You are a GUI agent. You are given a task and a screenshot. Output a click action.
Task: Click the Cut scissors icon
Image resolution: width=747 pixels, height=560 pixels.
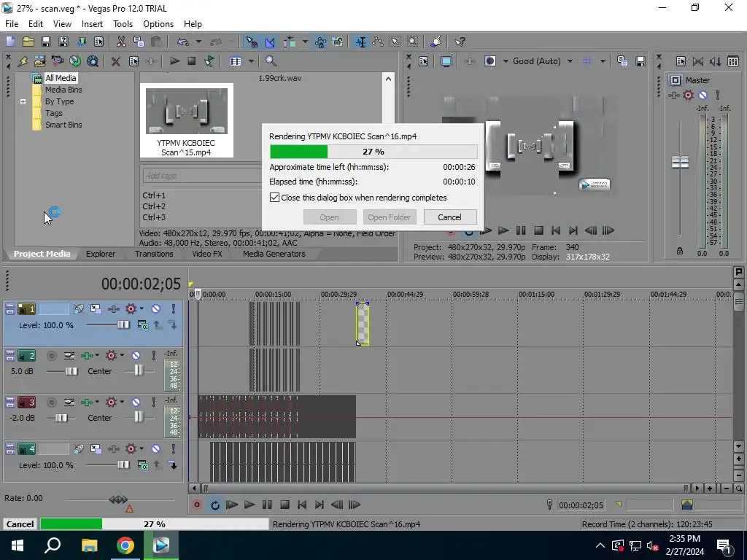[122, 42]
